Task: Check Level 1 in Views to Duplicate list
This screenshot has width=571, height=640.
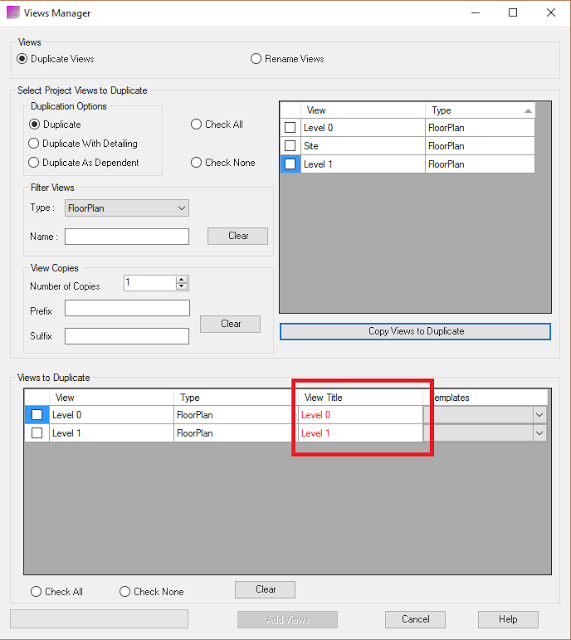Action: (x=37, y=433)
